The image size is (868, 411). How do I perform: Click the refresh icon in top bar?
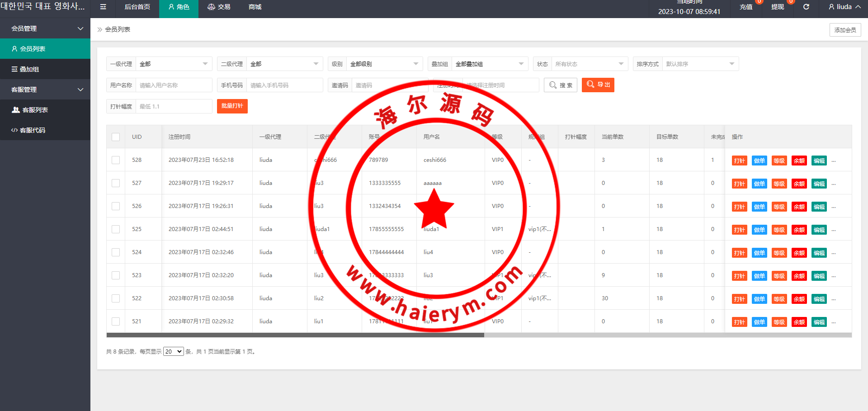tap(806, 7)
